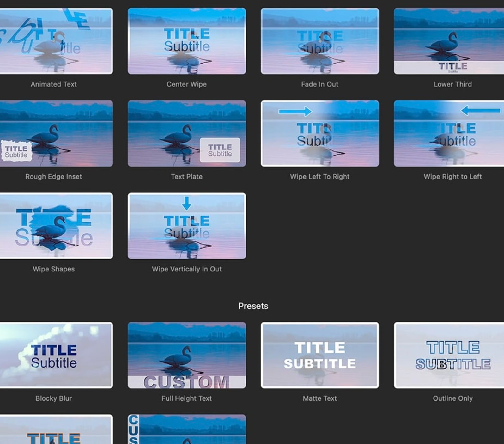Choose the Matte Text preset thumbnail

point(320,355)
